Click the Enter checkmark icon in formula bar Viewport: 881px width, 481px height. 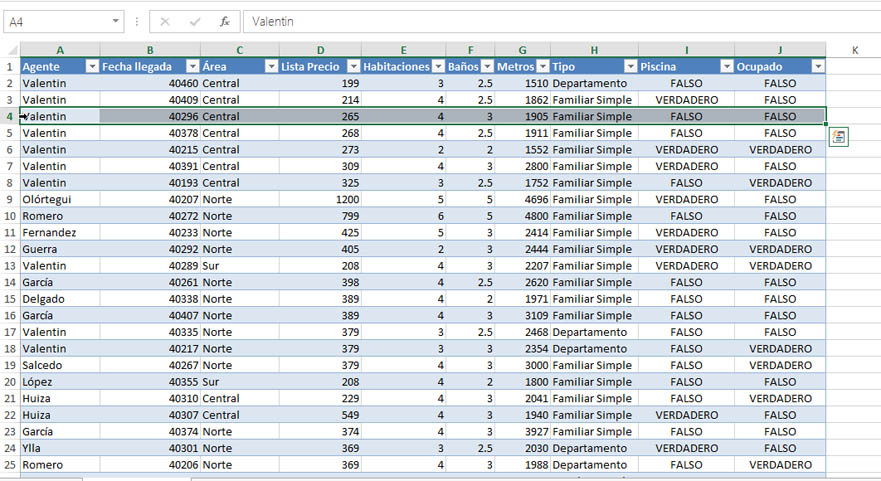(x=195, y=21)
